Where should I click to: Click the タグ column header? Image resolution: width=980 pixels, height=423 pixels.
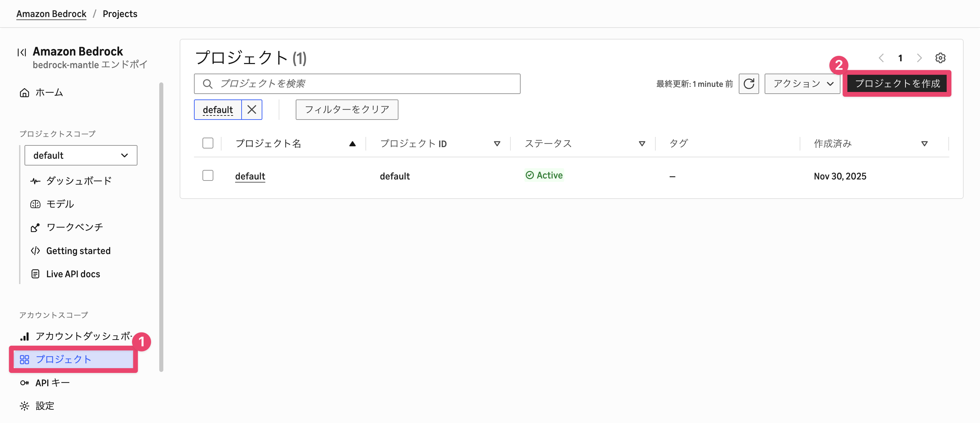(x=679, y=143)
